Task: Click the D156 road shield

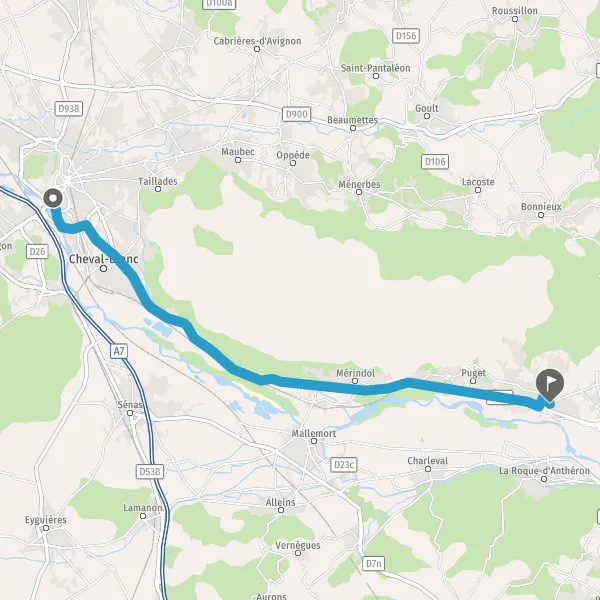Action: coord(406,36)
